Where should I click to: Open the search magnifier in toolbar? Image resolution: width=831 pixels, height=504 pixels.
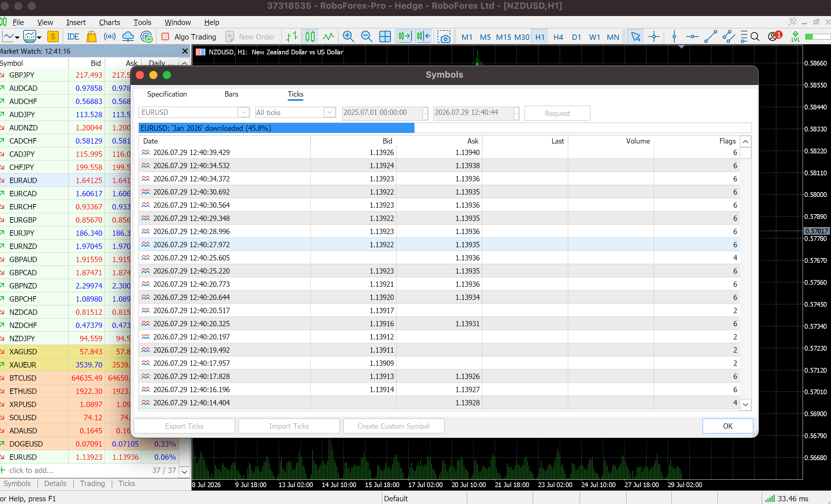(755, 36)
